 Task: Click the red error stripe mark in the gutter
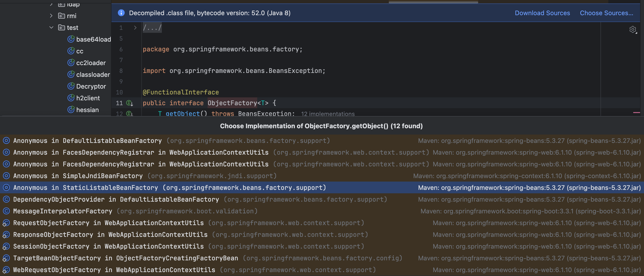click(x=636, y=113)
